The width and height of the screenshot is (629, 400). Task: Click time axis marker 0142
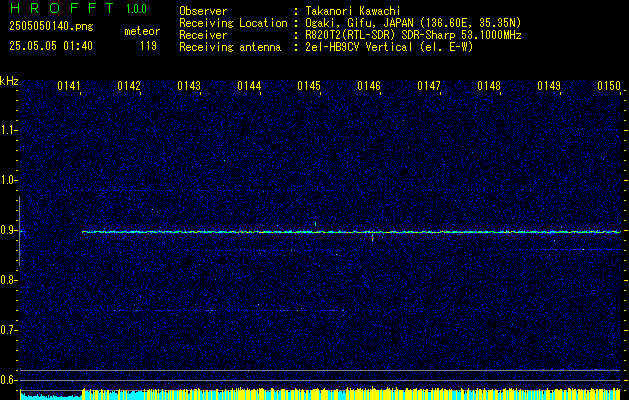tap(129, 86)
